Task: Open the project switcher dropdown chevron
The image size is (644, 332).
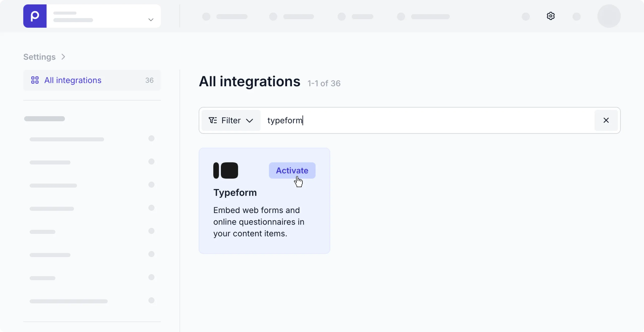Action: tap(151, 20)
